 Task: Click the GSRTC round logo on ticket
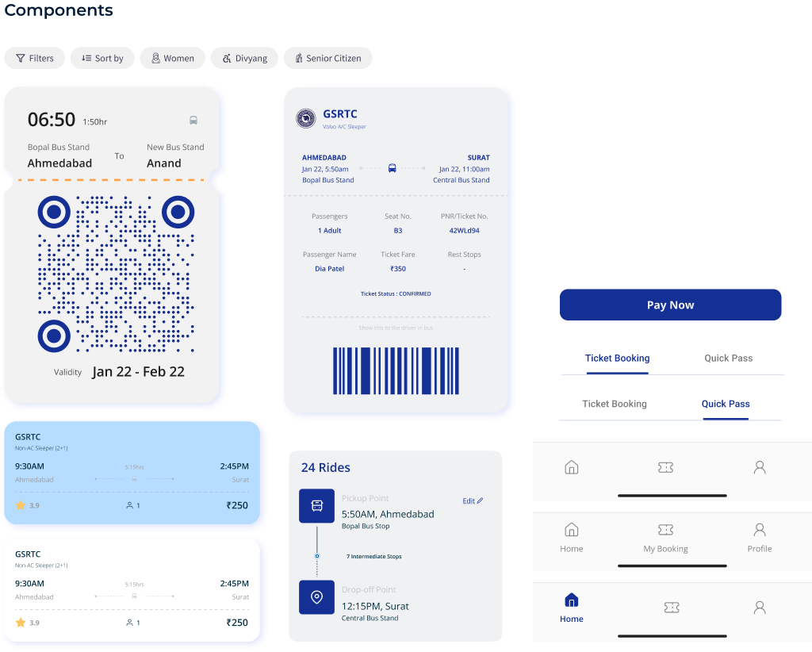pyautogui.click(x=306, y=119)
